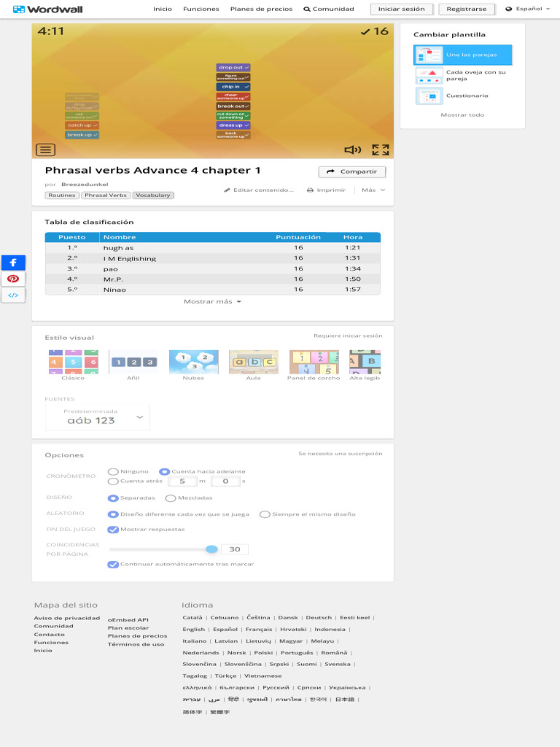Click the Puntuación column header
560x747 pixels.
(x=298, y=237)
